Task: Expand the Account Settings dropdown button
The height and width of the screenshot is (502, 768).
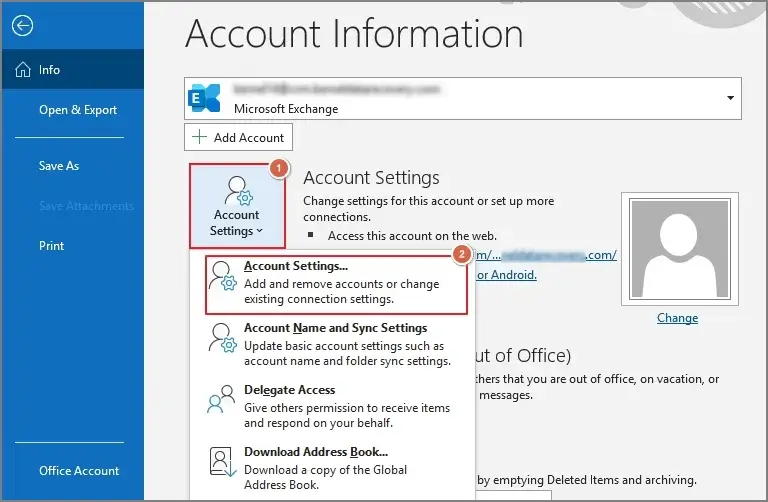Action: click(237, 206)
